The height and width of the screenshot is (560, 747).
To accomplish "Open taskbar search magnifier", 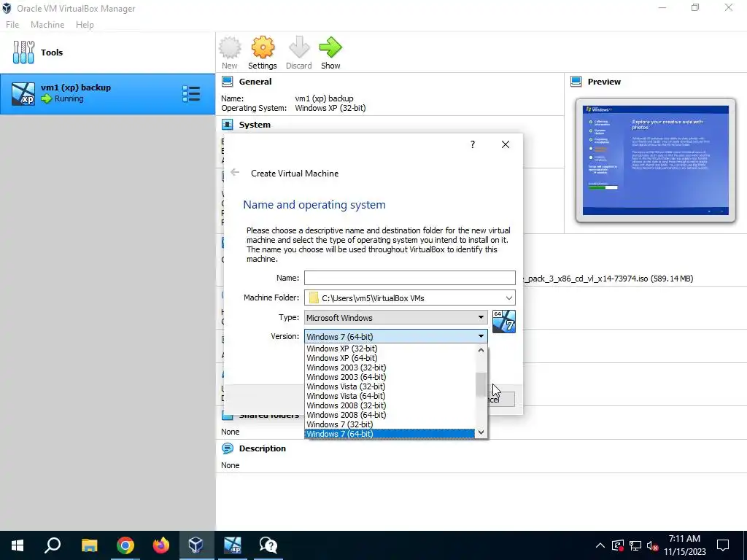I will (x=53, y=545).
